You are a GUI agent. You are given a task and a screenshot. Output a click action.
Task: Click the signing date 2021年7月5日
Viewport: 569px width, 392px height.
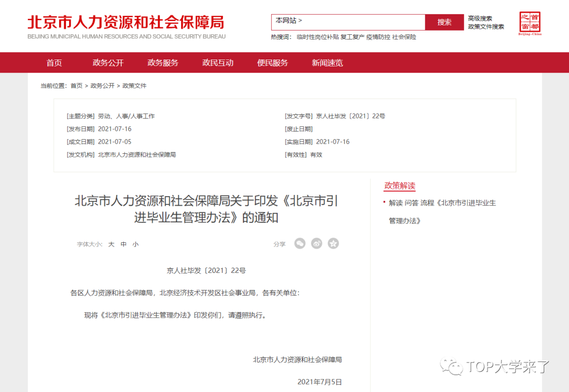pyautogui.click(x=320, y=382)
